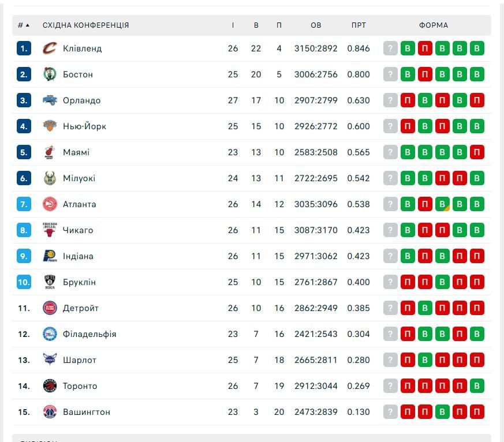
Task: Click Toronto's green В win badge
Action: tap(477, 386)
